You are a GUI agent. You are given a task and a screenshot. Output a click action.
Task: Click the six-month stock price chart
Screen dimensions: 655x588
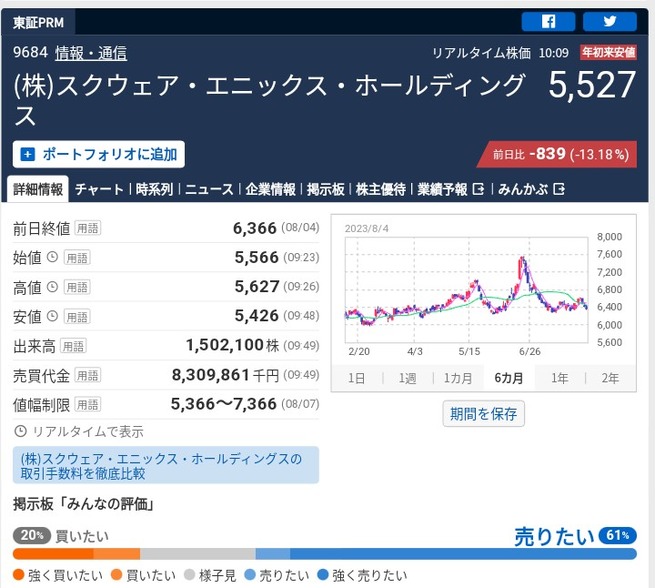(467, 290)
